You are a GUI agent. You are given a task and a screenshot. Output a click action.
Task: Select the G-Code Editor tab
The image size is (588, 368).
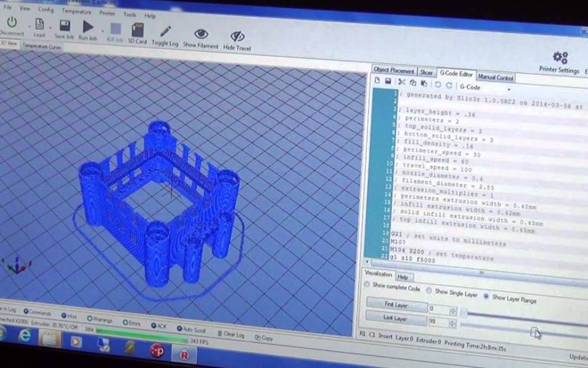pyautogui.click(x=456, y=74)
